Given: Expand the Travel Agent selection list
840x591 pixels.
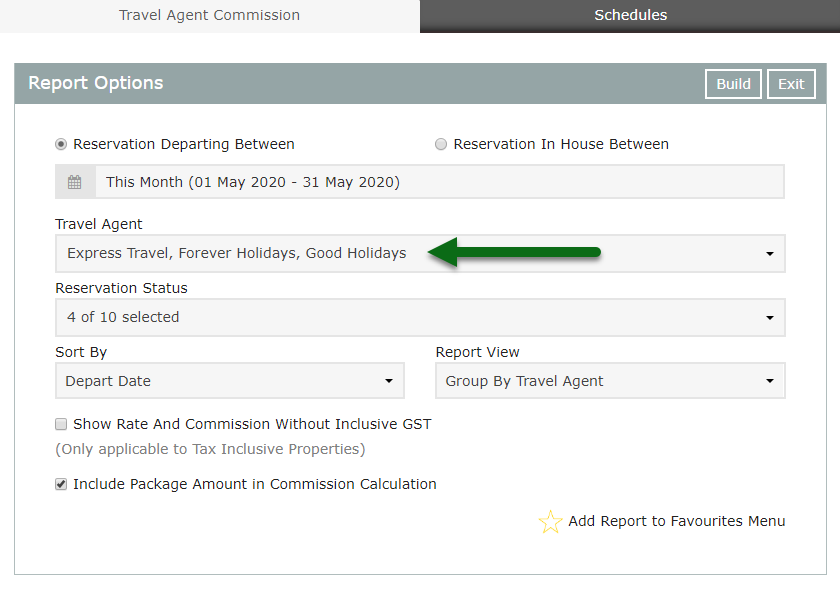Looking at the screenshot, I should pos(421,253).
